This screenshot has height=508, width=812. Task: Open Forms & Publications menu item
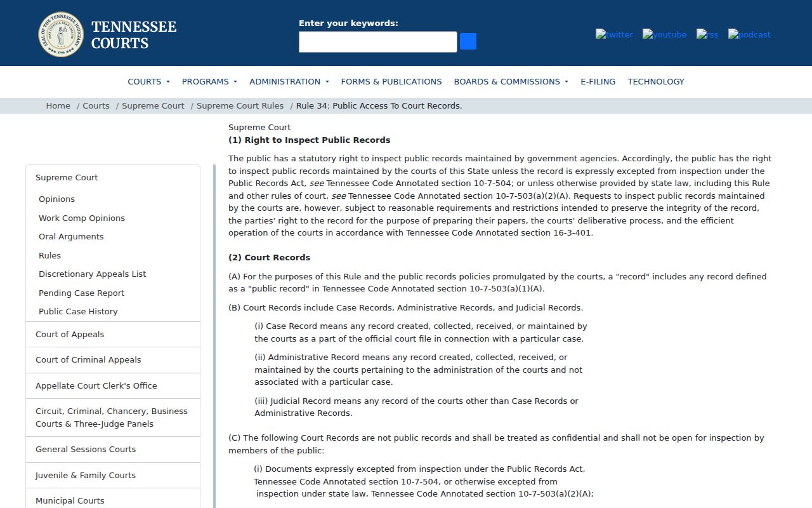pos(391,81)
